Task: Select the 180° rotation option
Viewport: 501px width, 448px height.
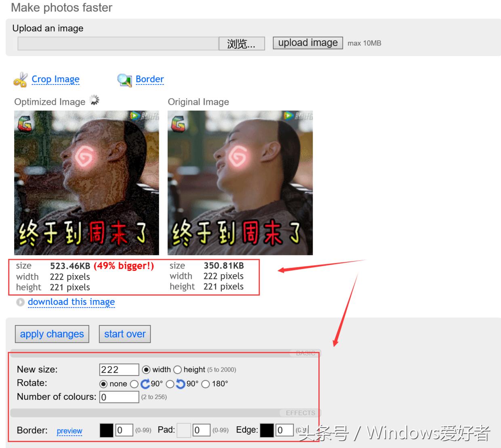Action: 205,384
